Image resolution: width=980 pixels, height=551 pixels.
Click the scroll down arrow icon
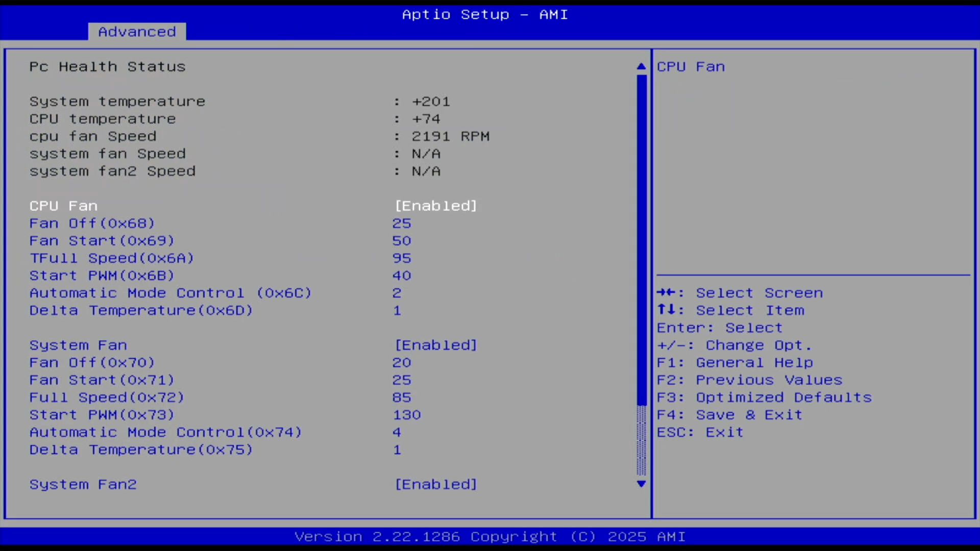pyautogui.click(x=641, y=484)
